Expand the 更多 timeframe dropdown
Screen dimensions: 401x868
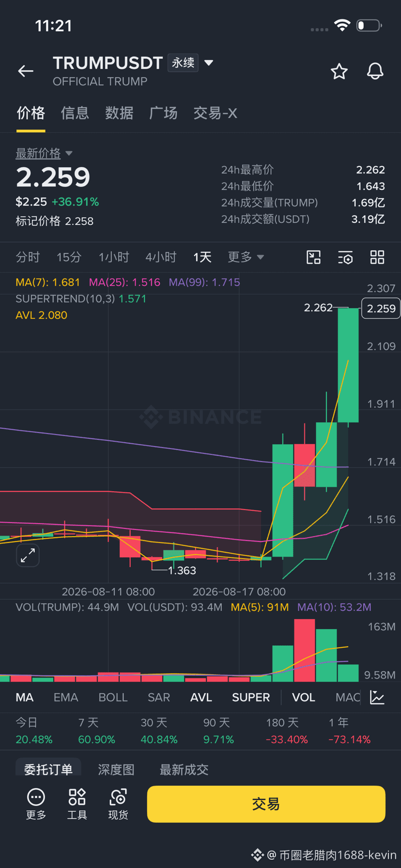[246, 257]
